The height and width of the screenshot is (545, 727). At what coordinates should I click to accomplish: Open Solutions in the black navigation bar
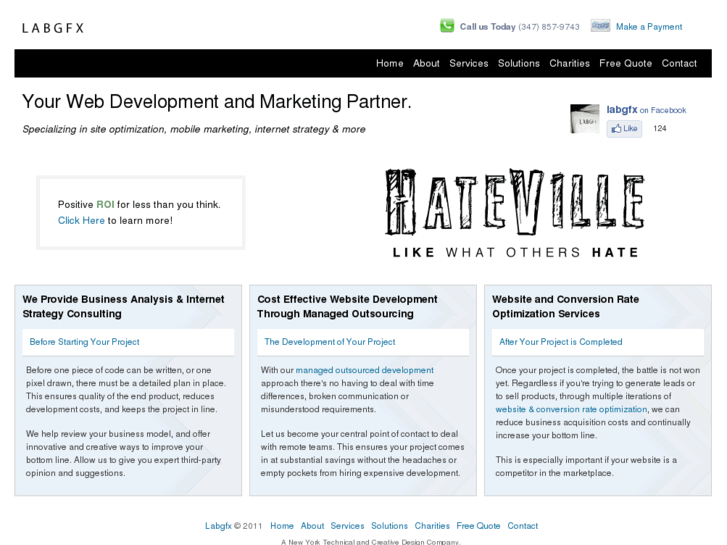(x=518, y=64)
